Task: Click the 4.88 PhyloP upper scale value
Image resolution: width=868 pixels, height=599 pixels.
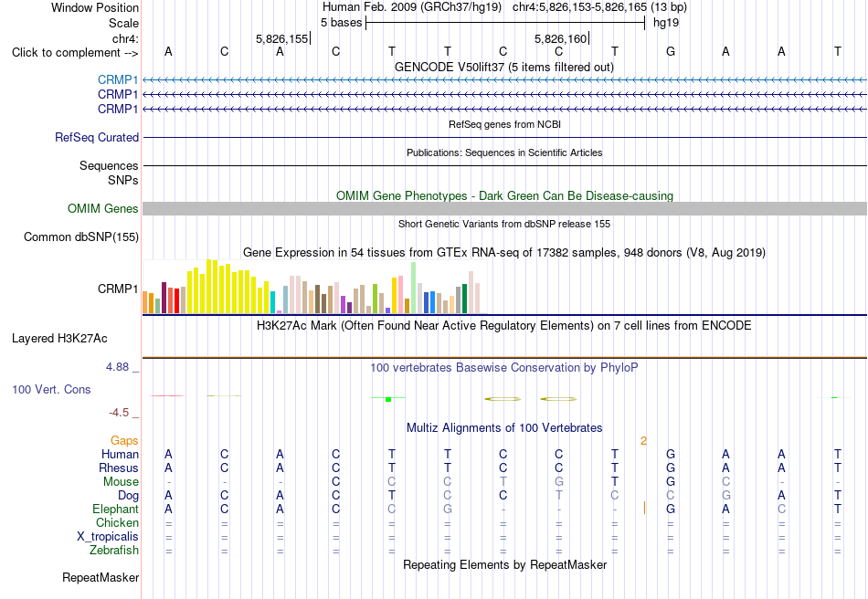Action: coord(117,367)
